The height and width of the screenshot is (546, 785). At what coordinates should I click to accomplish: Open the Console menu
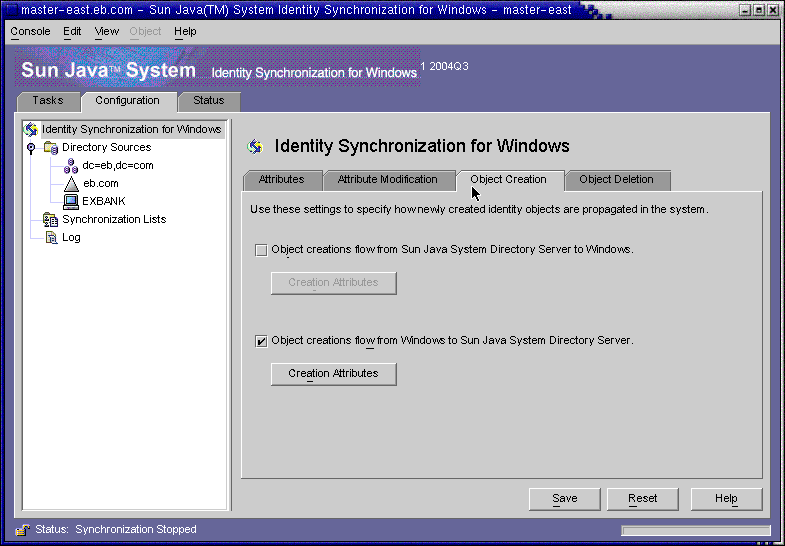pyautogui.click(x=31, y=32)
